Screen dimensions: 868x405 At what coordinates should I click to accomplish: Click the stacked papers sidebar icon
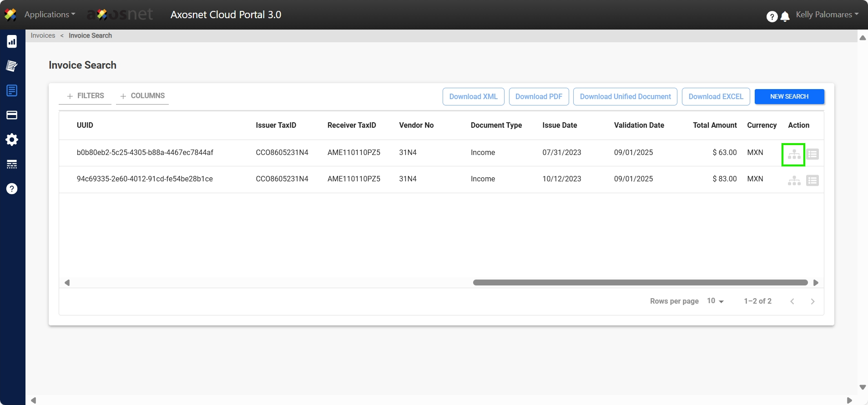12,66
